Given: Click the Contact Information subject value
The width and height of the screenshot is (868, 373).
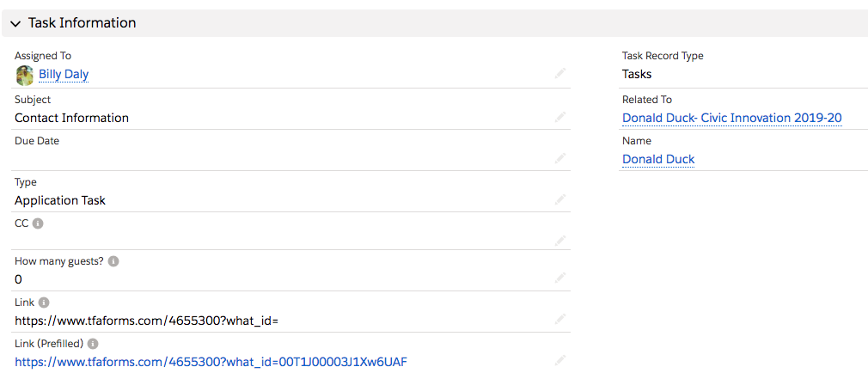Looking at the screenshot, I should tap(72, 118).
